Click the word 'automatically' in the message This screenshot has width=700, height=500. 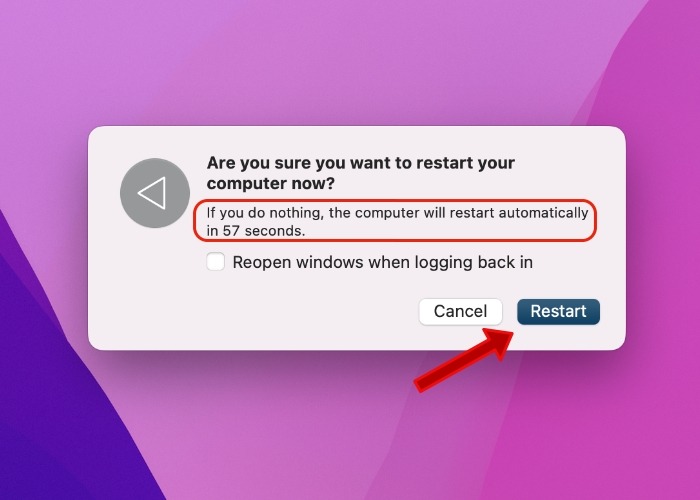coord(543,213)
